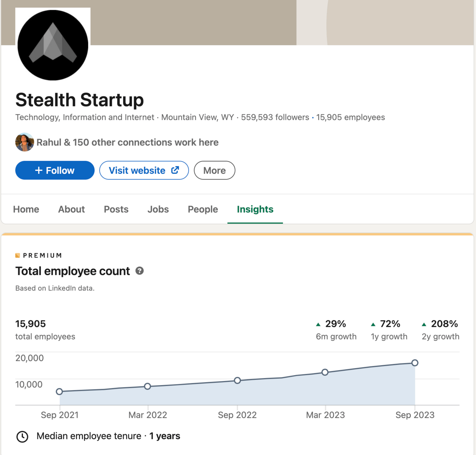Switch to the Home tab

26,209
